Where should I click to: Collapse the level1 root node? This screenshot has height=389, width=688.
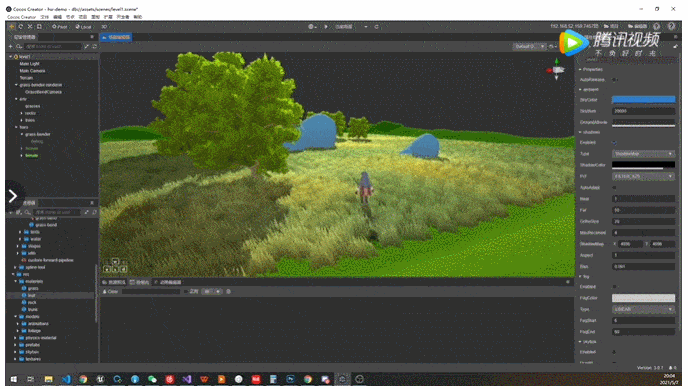pyautogui.click(x=11, y=57)
